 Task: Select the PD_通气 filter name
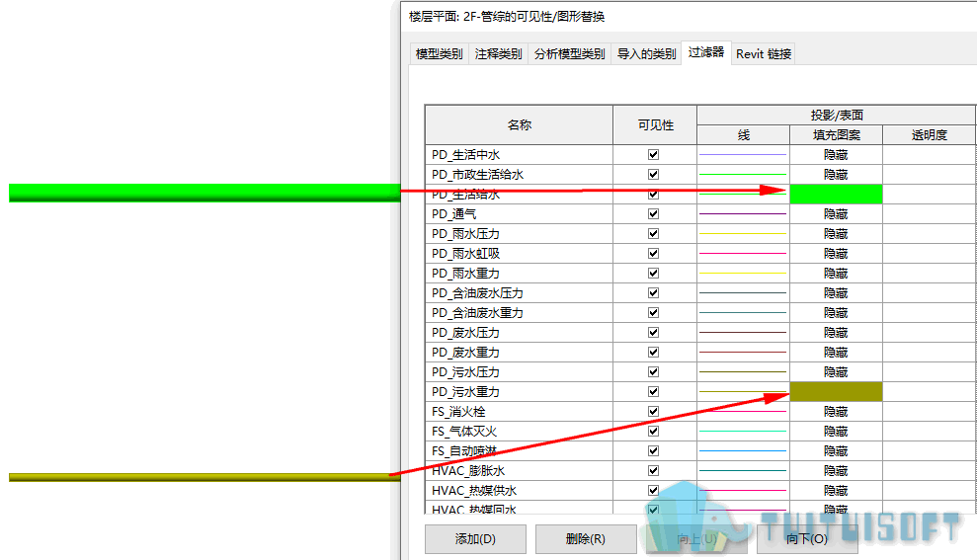coord(453,213)
